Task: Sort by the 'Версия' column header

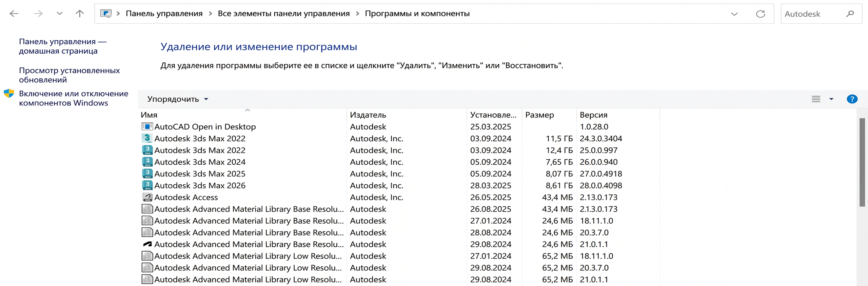Action: pyautogui.click(x=618, y=115)
